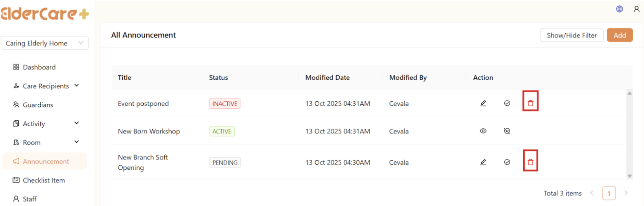
Task: View the New Born Workshop announcement
Action: pyautogui.click(x=483, y=131)
